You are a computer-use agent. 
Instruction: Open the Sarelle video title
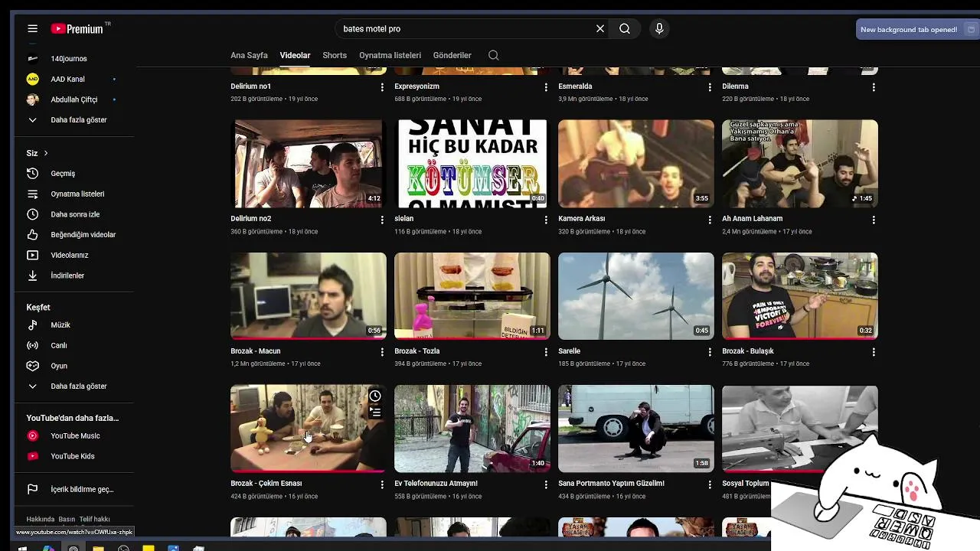pyautogui.click(x=569, y=351)
